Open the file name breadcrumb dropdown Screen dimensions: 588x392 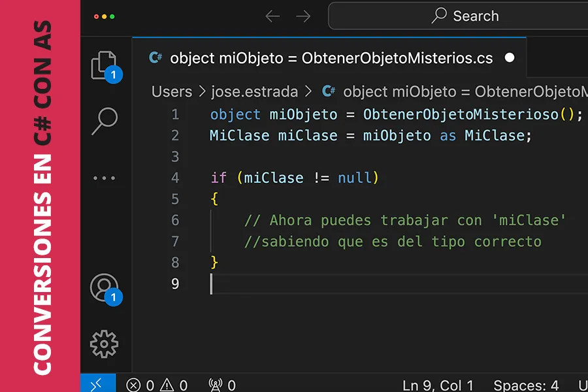(457, 91)
